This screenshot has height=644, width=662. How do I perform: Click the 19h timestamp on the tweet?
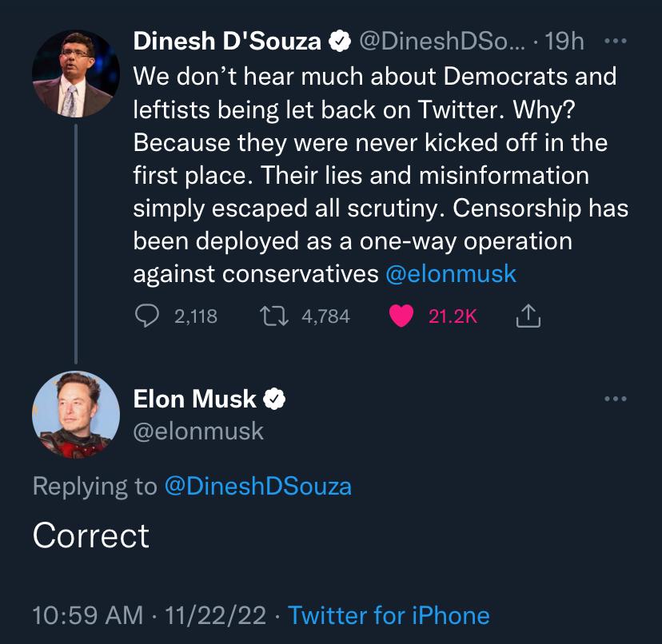coord(564,42)
